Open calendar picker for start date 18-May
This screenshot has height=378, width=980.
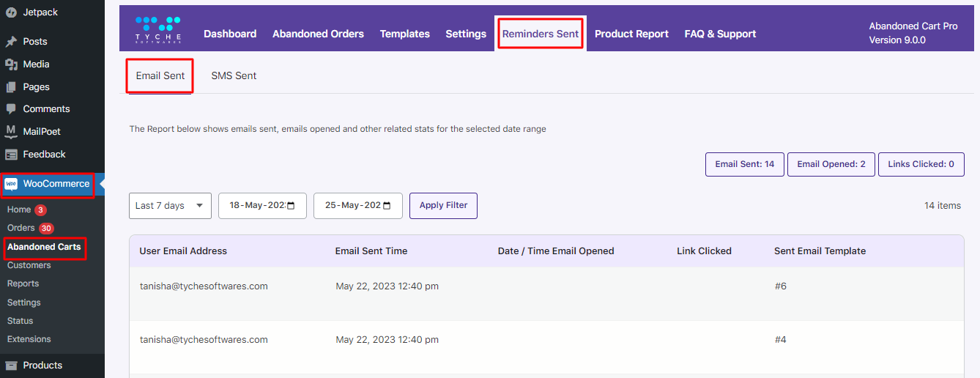(291, 206)
